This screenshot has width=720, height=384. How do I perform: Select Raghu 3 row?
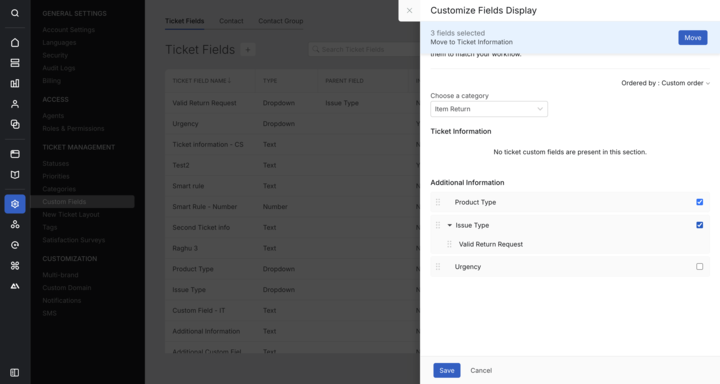[292, 248]
